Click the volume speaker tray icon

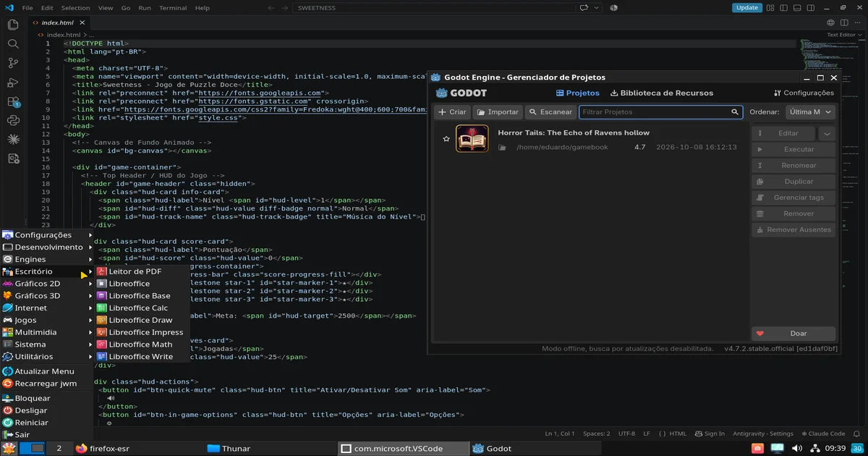coord(796,449)
